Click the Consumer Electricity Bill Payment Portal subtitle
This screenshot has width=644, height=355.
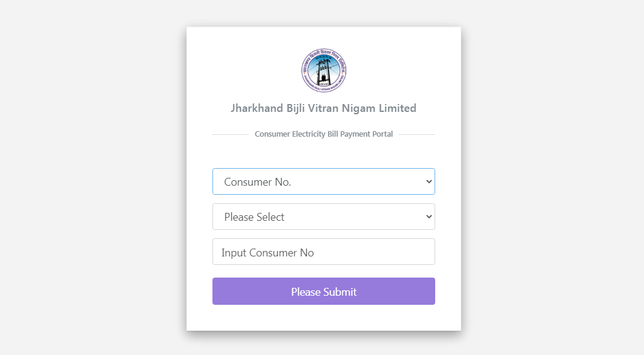324,134
